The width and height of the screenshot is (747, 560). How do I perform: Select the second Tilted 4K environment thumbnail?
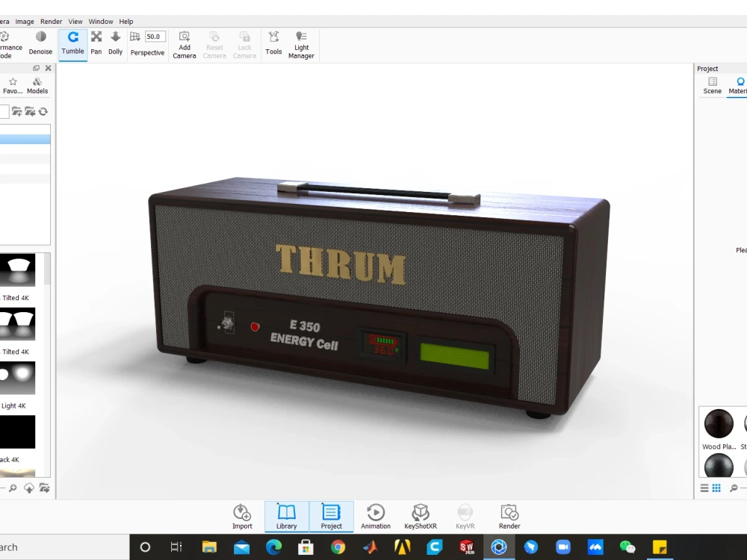click(18, 324)
